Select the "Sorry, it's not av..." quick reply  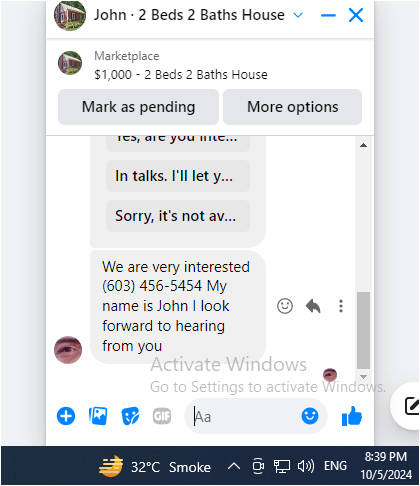click(178, 216)
